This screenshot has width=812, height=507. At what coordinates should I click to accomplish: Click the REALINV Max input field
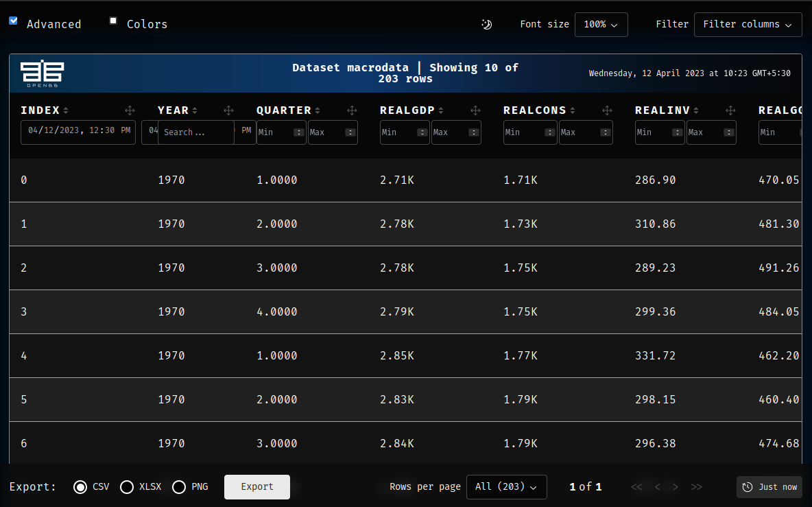click(712, 132)
